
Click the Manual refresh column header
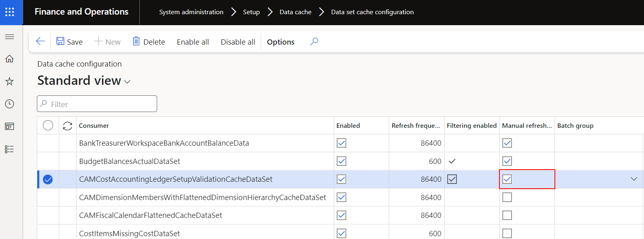coord(527,126)
